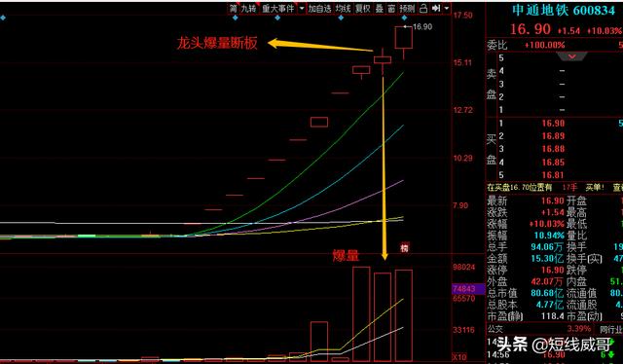Click the 98024 volume axis label
Viewport: 623px width, 364px height.
click(463, 267)
